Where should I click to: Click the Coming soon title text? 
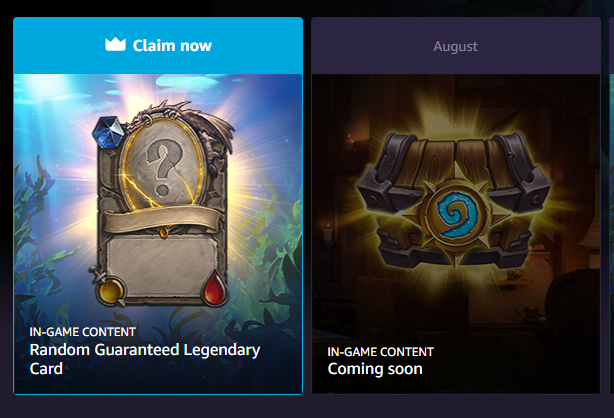[375, 369]
